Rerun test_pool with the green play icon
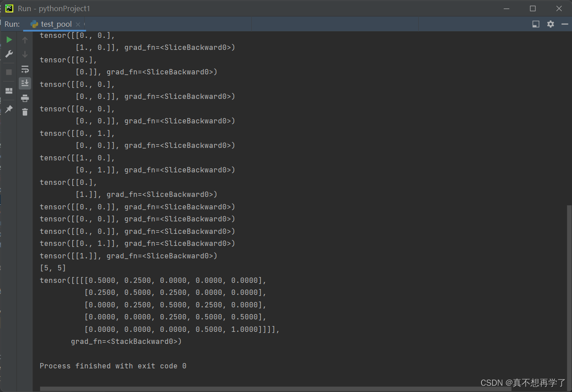Viewport: 572px width, 392px height. (x=9, y=40)
